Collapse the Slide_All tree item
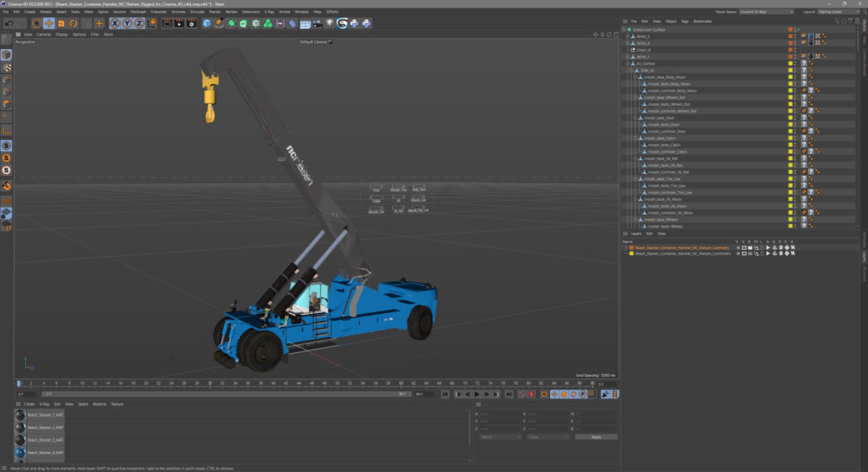 tap(632, 71)
